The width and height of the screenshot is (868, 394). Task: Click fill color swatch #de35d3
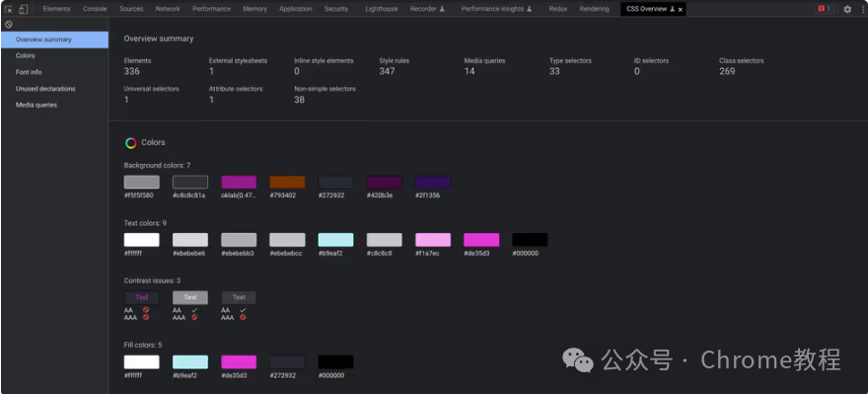click(239, 362)
